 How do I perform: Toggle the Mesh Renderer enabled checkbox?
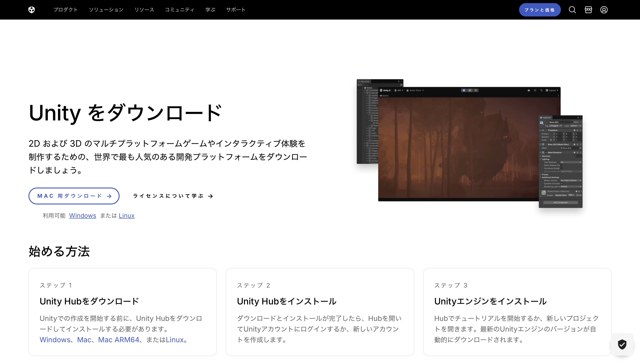546,152
